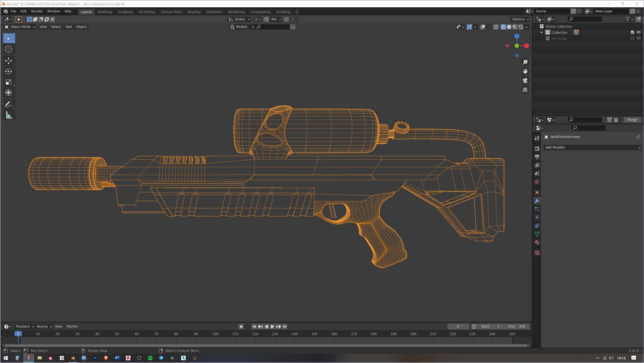Open the Tool properties tab
Screen dimensions: 644x363
pos(537,138)
